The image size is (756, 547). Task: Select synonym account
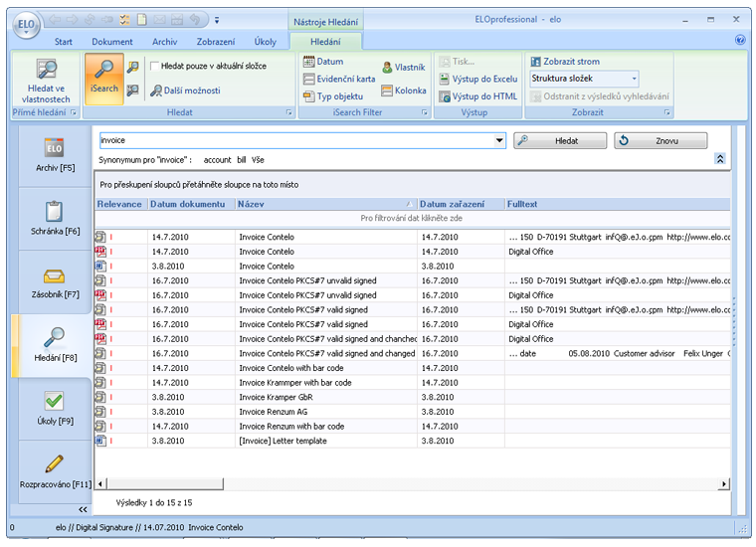coord(217,160)
